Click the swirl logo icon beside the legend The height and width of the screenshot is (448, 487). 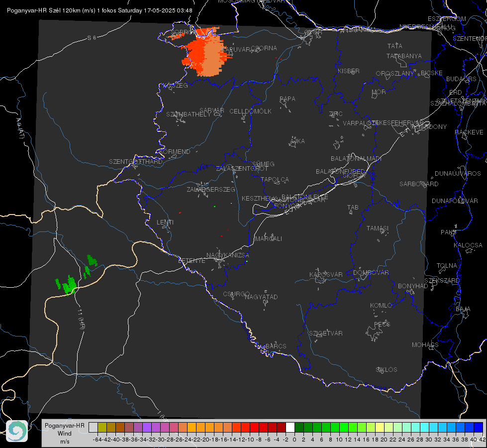17,431
